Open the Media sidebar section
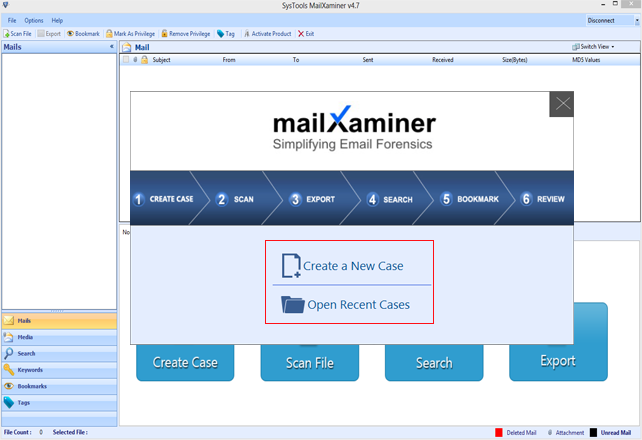642x440 pixels. 59,337
